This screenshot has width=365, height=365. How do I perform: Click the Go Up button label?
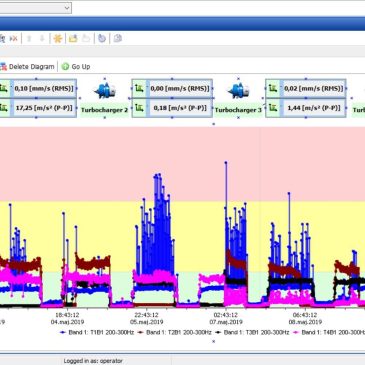[x=81, y=67]
